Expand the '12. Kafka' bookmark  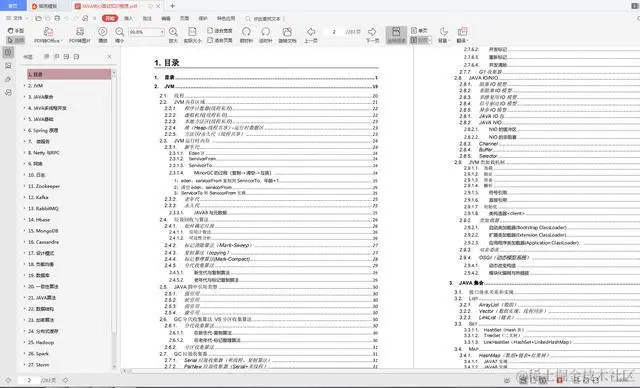(24, 197)
